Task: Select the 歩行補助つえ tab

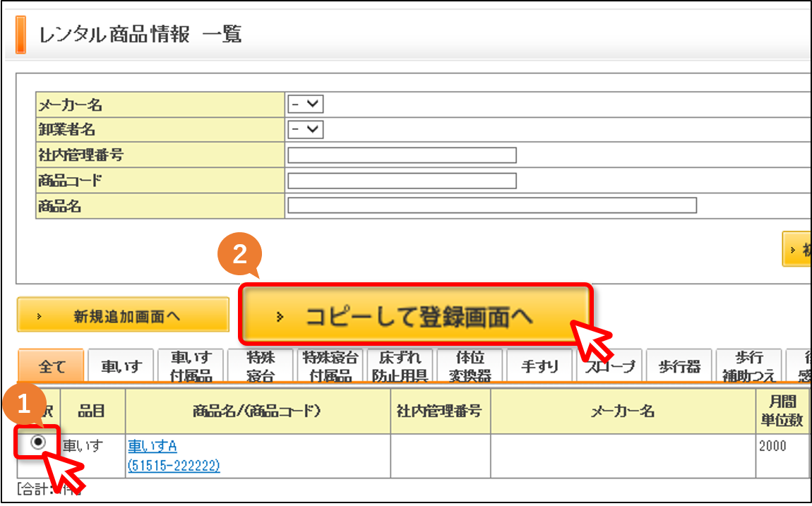Action: [749, 366]
